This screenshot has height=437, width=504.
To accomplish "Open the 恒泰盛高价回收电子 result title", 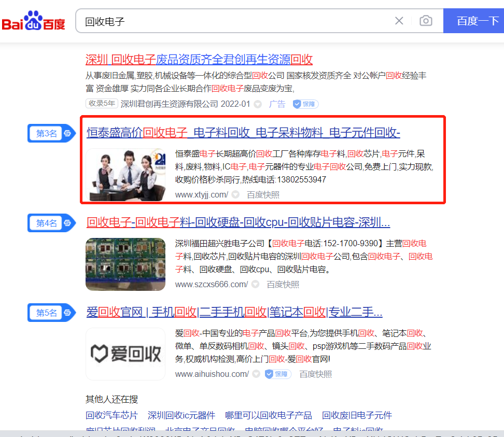I will tap(243, 132).
